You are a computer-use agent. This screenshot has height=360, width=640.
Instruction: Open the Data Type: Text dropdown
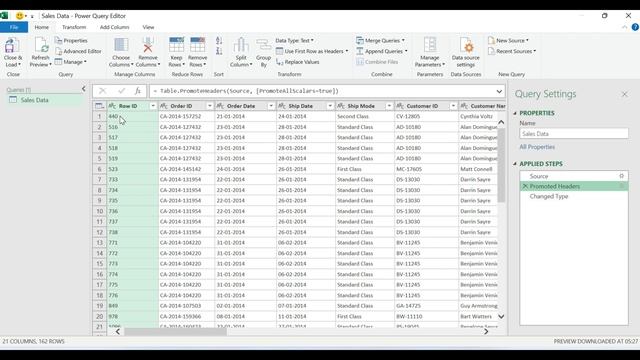point(294,40)
